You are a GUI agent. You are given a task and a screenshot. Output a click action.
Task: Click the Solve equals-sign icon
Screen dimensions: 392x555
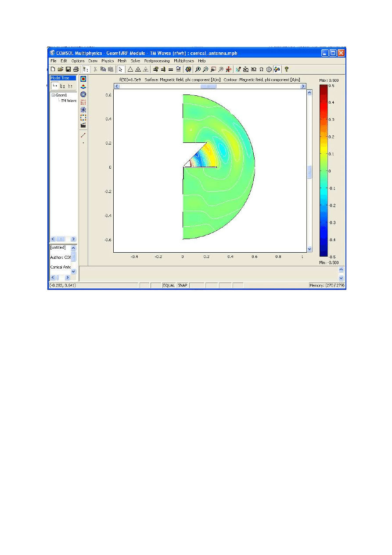(170, 69)
